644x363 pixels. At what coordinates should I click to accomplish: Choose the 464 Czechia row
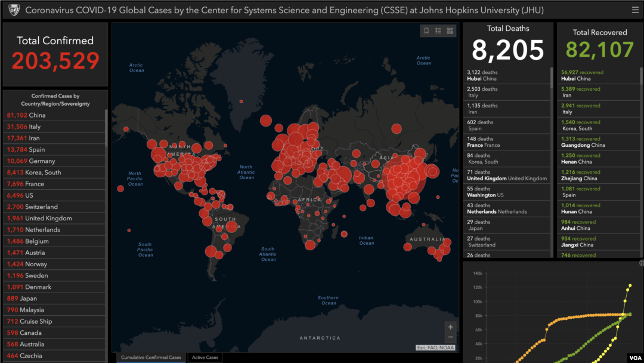[54, 356]
